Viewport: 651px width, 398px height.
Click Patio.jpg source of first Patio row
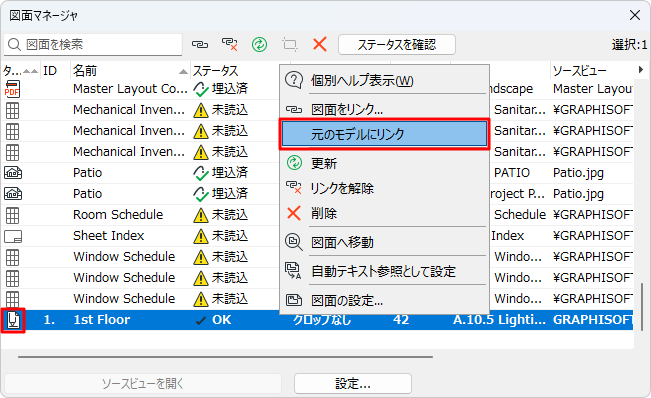pyautogui.click(x=578, y=173)
